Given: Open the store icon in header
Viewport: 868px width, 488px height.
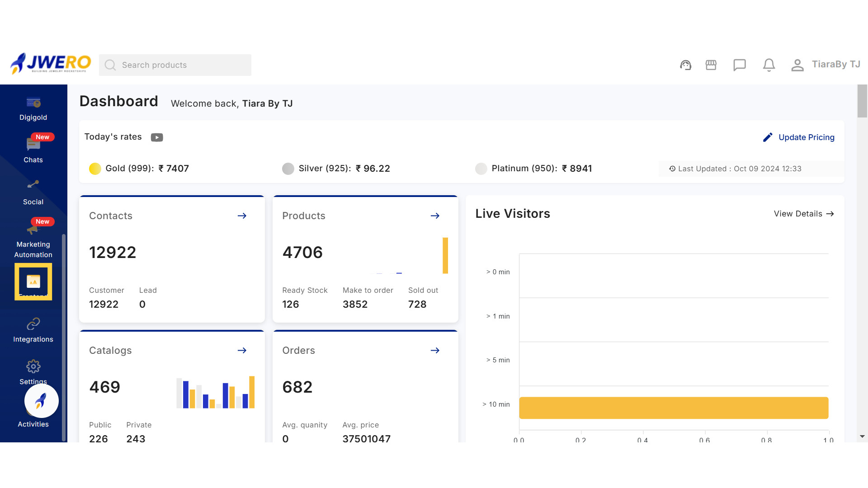Looking at the screenshot, I should [711, 65].
